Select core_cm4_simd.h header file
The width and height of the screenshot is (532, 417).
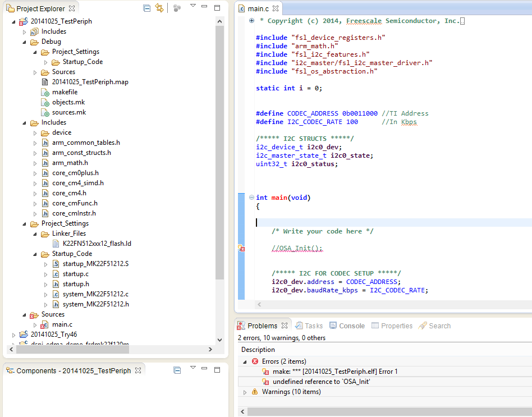click(x=77, y=183)
